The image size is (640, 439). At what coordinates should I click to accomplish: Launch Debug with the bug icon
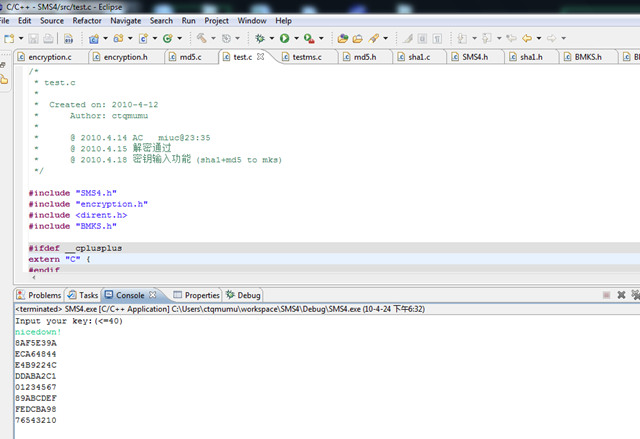pyautogui.click(x=260, y=38)
